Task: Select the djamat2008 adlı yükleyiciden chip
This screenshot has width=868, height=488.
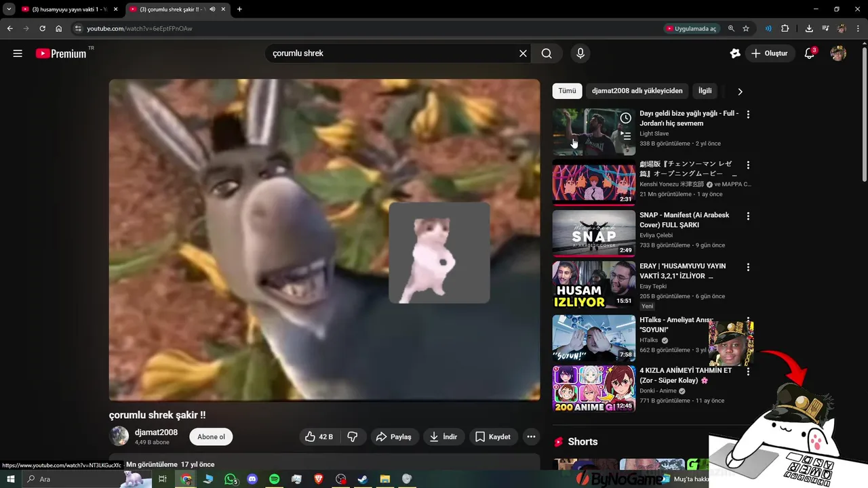Action: click(x=637, y=91)
